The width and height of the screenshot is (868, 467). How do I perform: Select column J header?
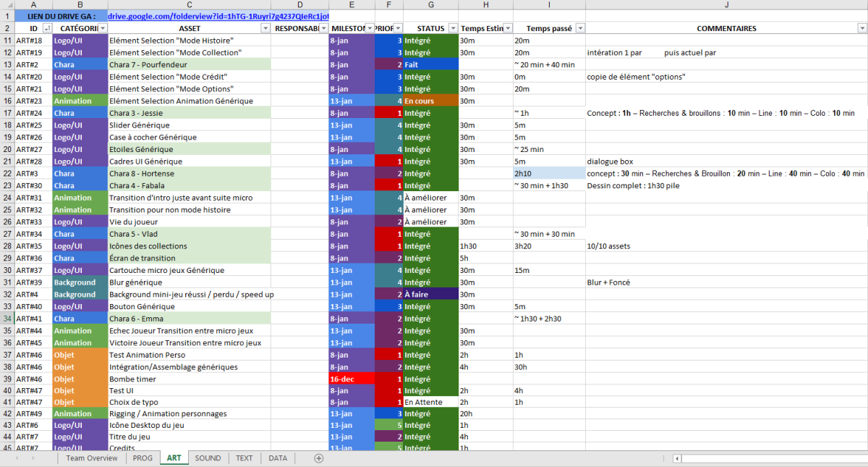(x=726, y=4)
